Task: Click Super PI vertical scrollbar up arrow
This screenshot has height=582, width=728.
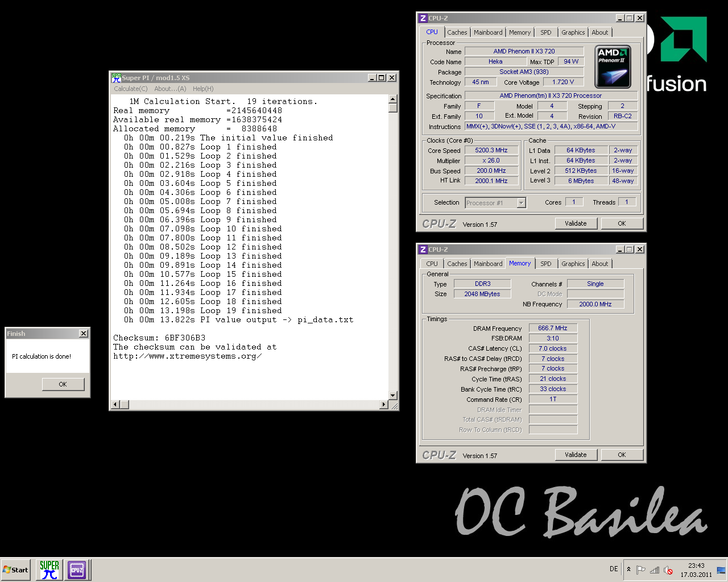Action: pyautogui.click(x=392, y=99)
